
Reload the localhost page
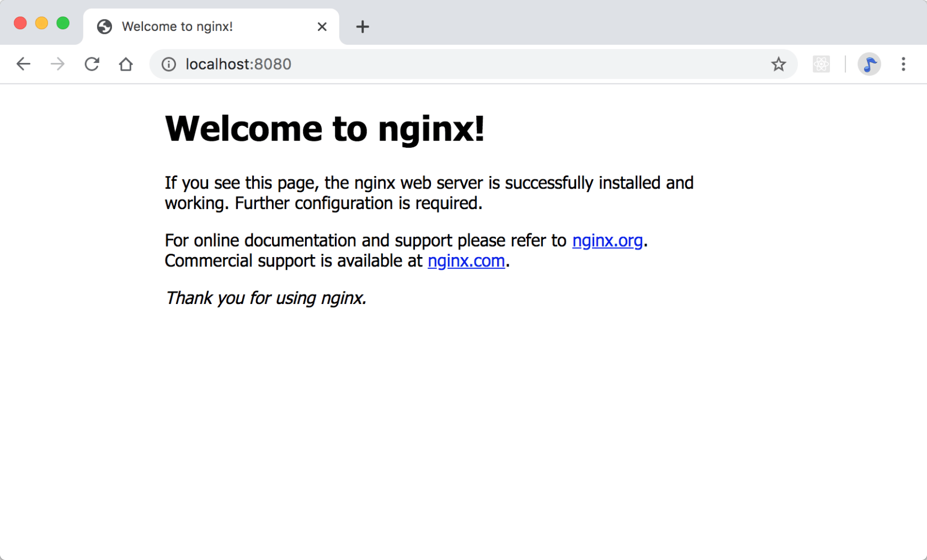(x=92, y=64)
